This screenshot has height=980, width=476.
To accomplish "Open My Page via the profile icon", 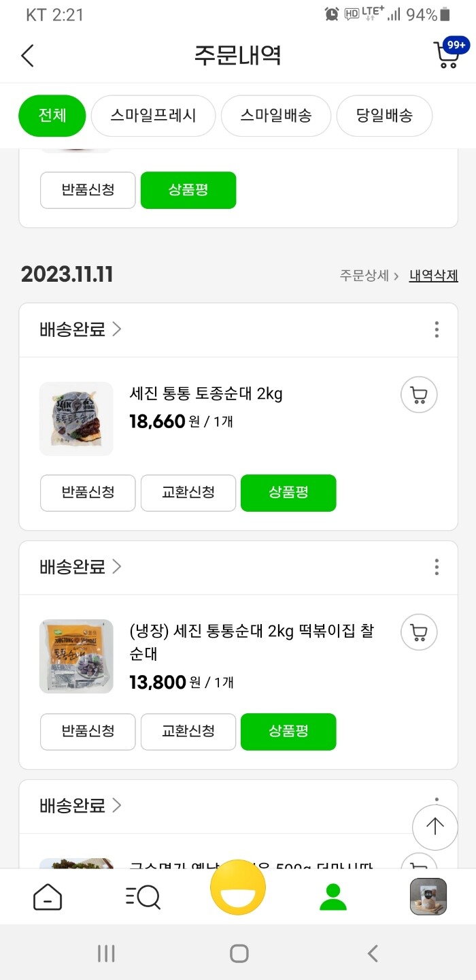I will coord(333,896).
